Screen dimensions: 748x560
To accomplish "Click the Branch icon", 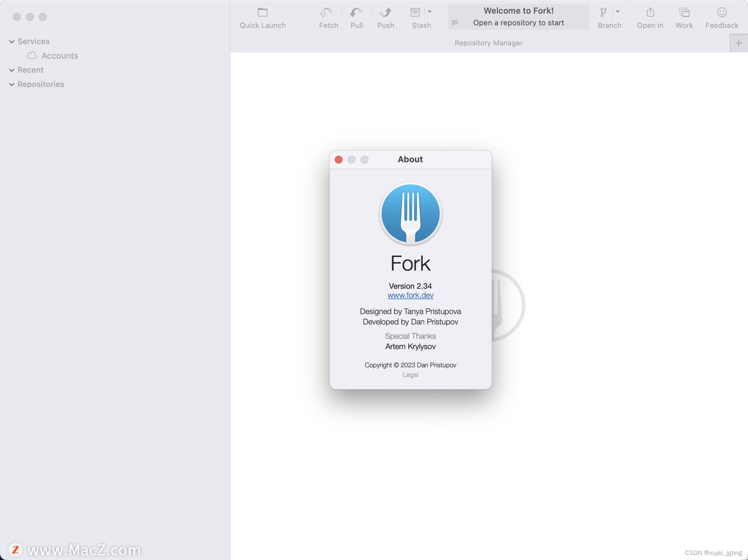I will tap(603, 12).
